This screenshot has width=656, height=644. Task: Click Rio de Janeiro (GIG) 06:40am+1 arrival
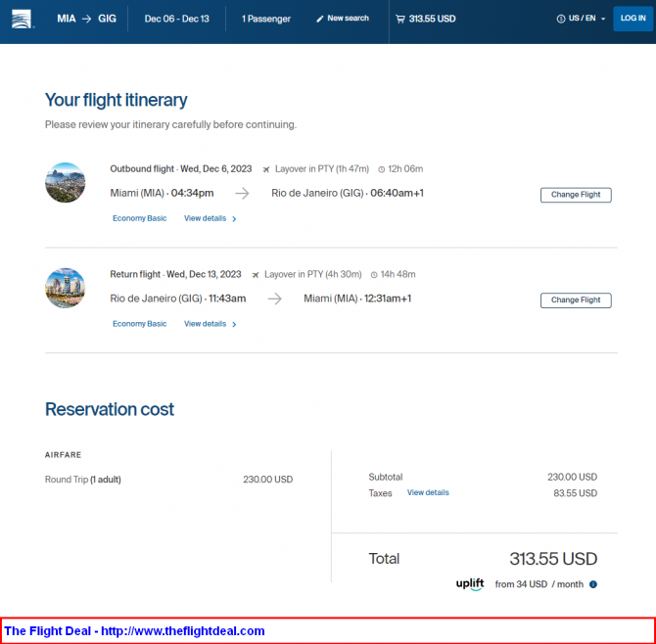point(348,193)
